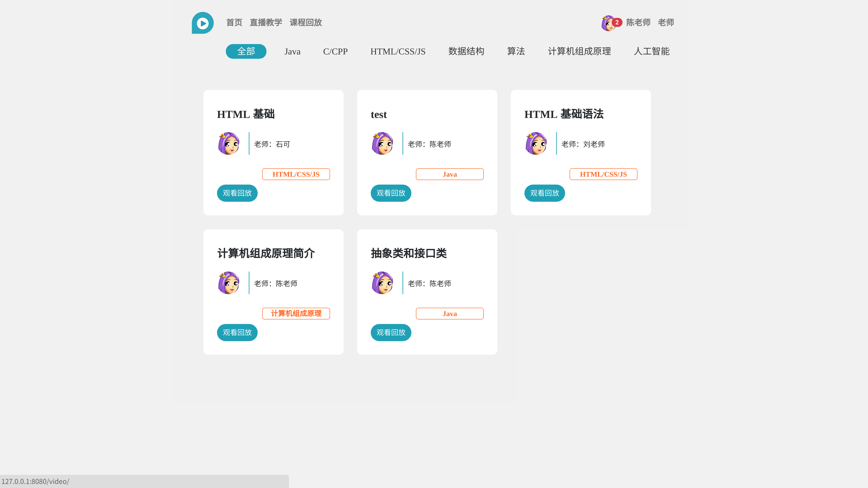Click teacher avatar on 抽象类和接口类 card
The width and height of the screenshot is (868, 488).
tap(382, 283)
